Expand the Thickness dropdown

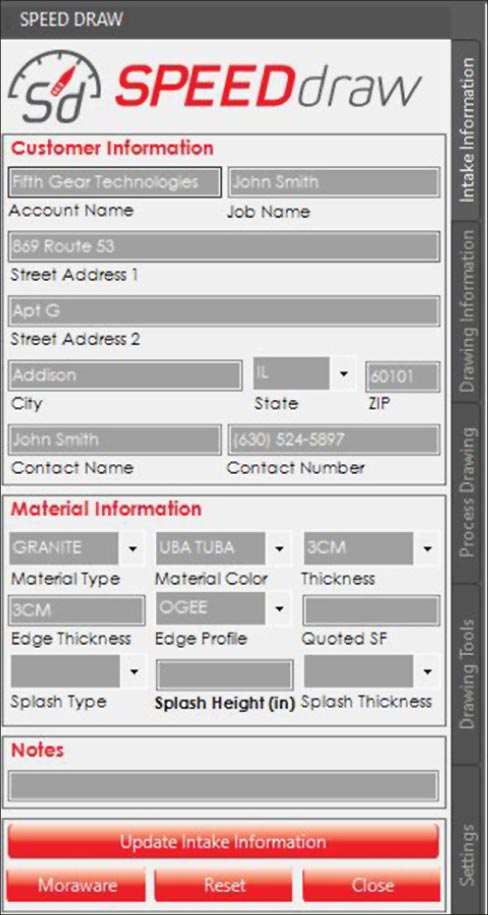pyautogui.click(x=427, y=549)
